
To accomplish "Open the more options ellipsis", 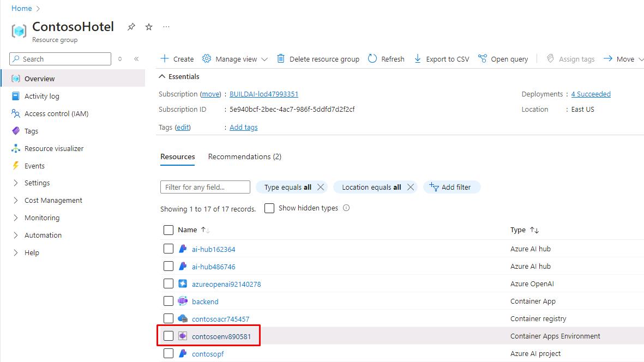I will 166,27.
